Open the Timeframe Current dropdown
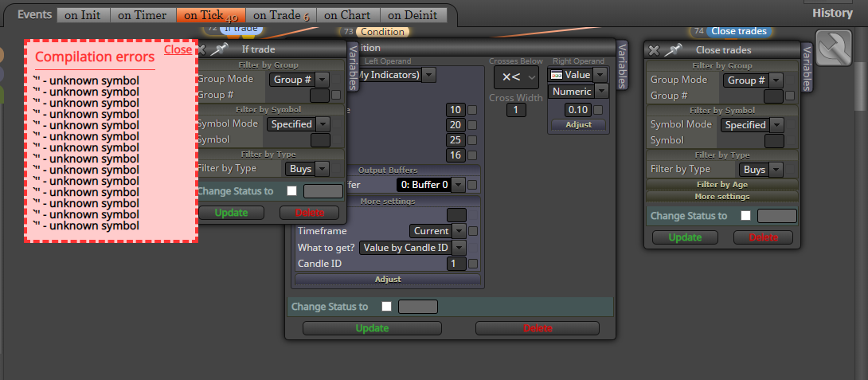 point(438,231)
